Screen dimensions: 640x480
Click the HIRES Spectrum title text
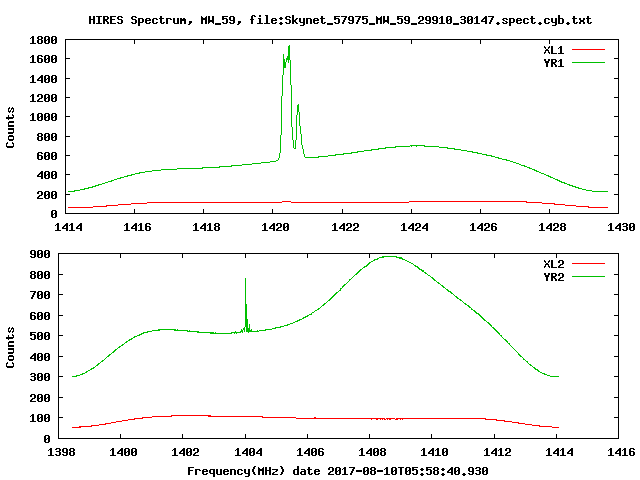coord(340,20)
